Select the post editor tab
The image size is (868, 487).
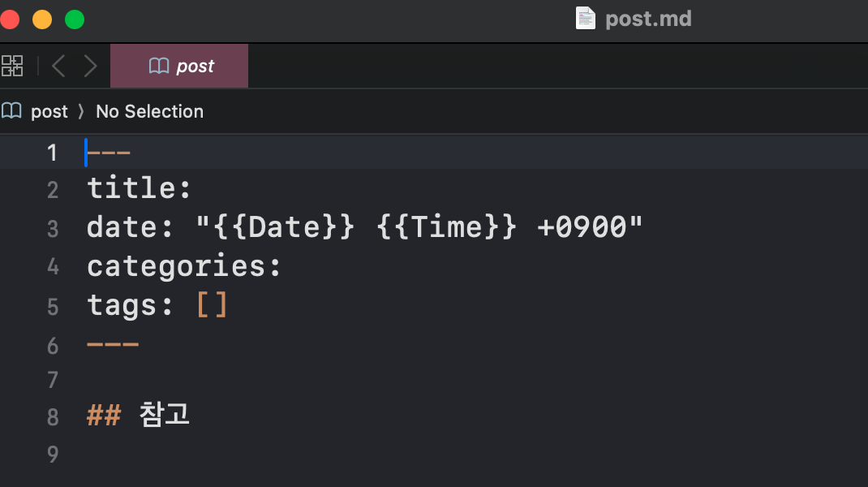point(179,66)
